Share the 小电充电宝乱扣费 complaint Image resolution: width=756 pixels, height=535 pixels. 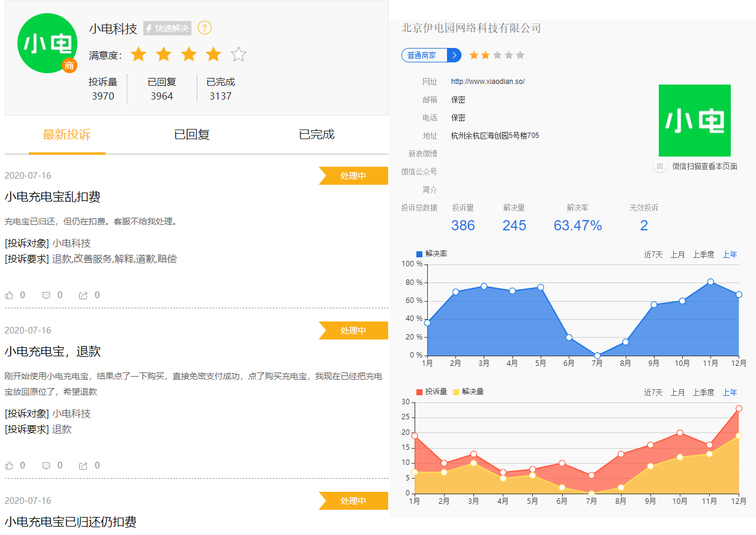[83, 295]
